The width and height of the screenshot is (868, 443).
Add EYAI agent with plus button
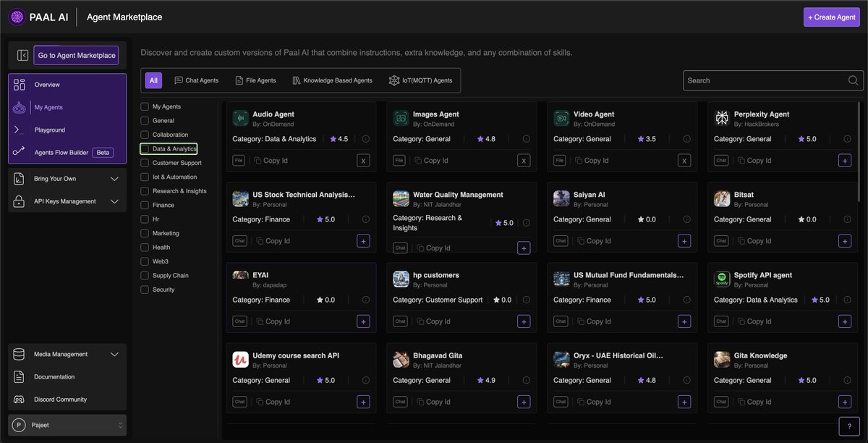pos(363,321)
